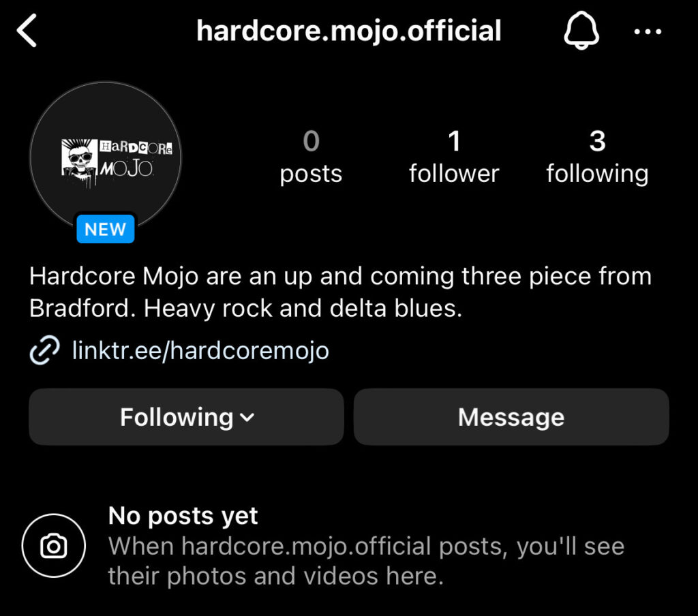Tap the blue NEW badge
Screen dimensions: 698x616
click(106, 229)
